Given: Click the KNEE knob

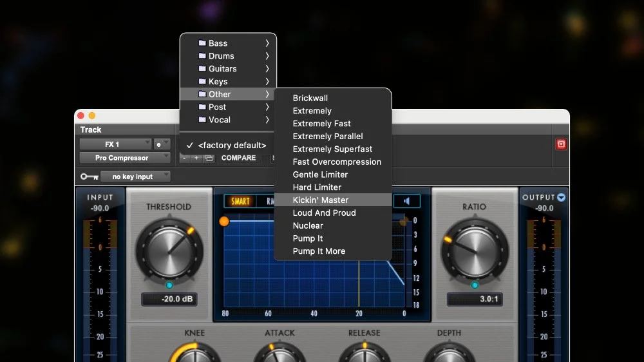Looking at the screenshot, I should tap(196, 354).
